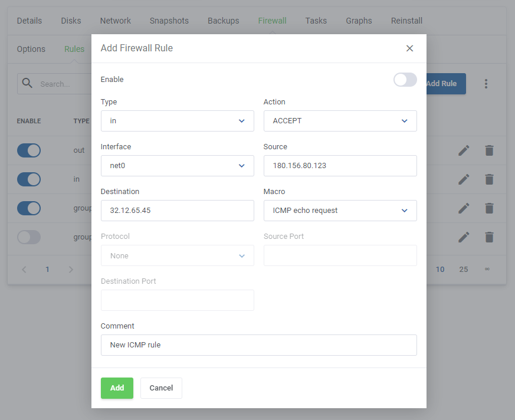The height and width of the screenshot is (420, 515).
Task: Toggle the enabled switch of first group rule
Action: click(x=29, y=208)
